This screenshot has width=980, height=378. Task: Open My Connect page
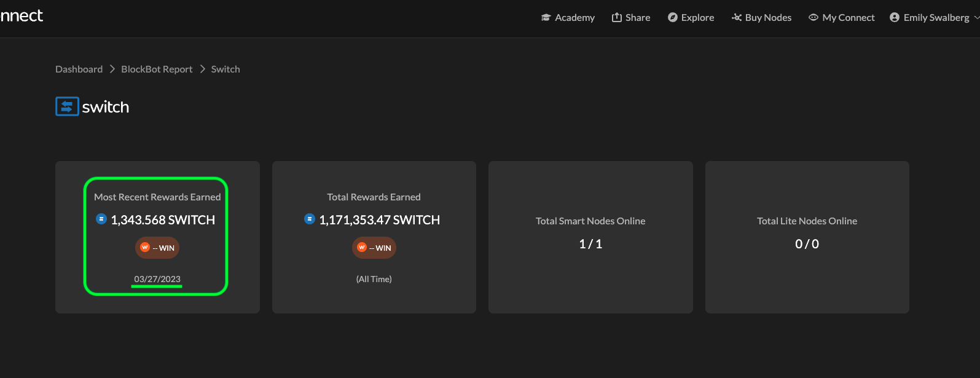(x=842, y=18)
